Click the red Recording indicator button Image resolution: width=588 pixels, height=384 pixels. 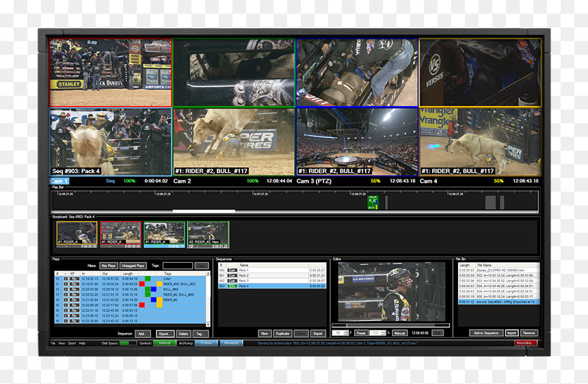[526, 343]
